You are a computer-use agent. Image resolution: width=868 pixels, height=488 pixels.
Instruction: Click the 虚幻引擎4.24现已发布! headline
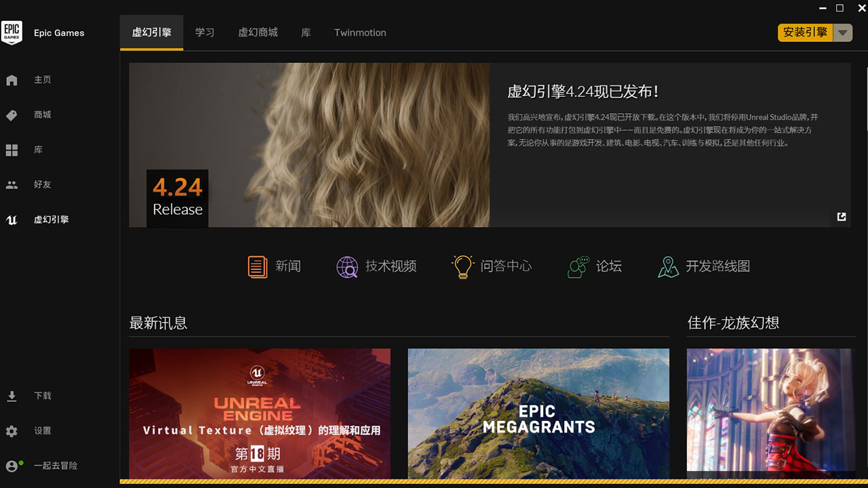(583, 92)
